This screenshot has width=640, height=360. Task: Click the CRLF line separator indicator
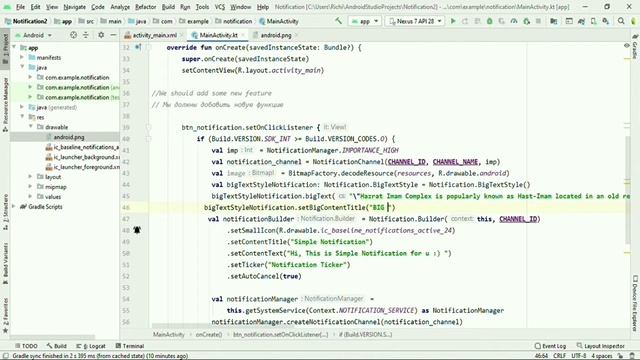[559, 356]
